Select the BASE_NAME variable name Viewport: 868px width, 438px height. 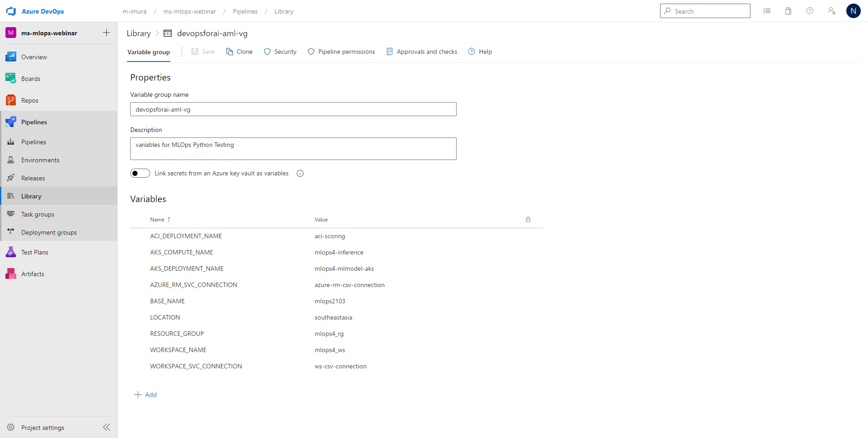click(167, 301)
